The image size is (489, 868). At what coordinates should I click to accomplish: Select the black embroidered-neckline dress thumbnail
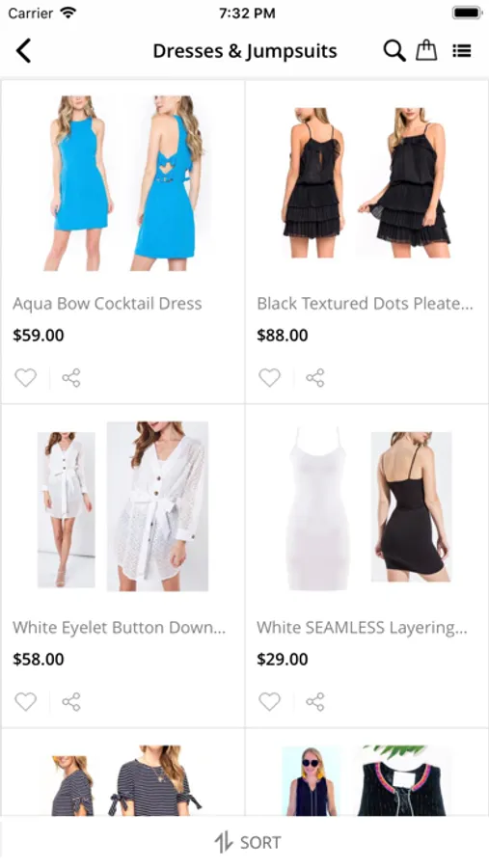[x=367, y=780]
